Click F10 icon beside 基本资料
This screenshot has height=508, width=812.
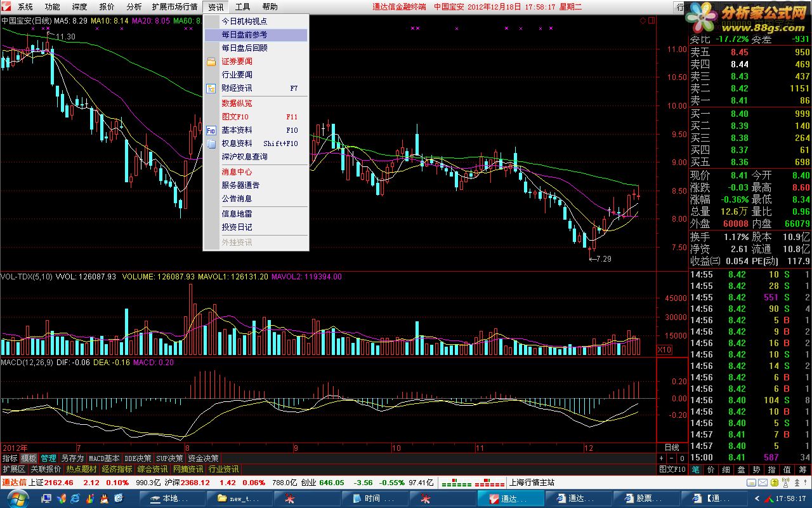pyautogui.click(x=211, y=130)
